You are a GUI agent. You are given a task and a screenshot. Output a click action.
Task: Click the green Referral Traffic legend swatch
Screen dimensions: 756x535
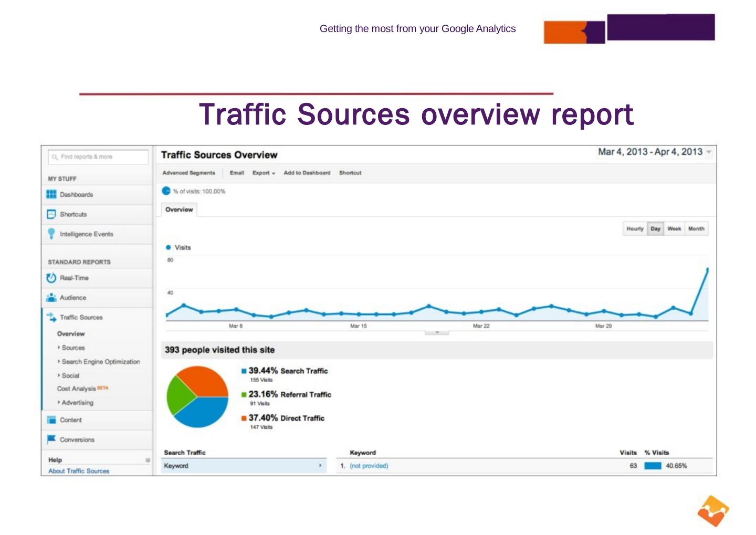pyautogui.click(x=244, y=395)
